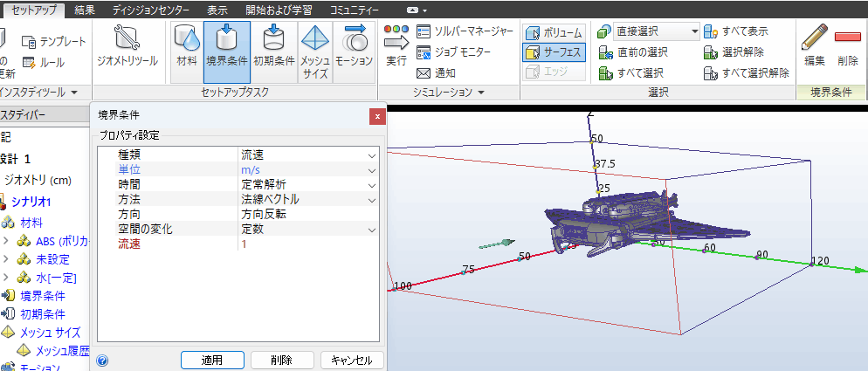Open the 直接選択 selection mode dropdown
Viewport: 868px width, 371px height.
[x=695, y=32]
